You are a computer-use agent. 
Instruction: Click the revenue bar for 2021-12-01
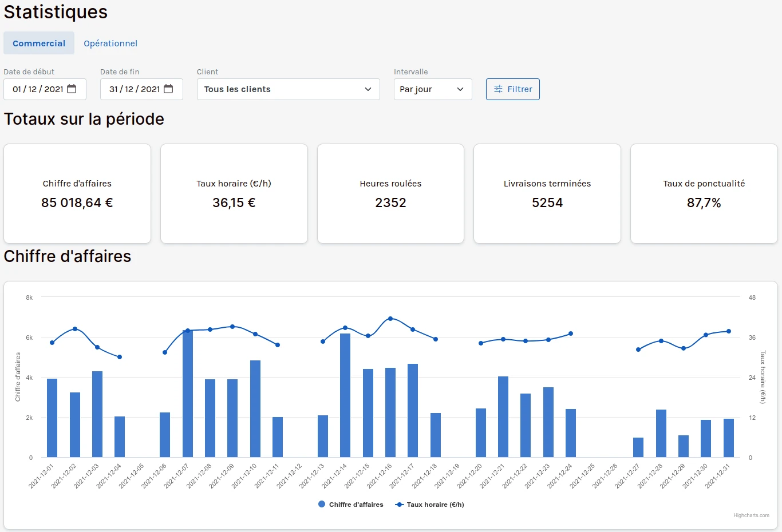coord(52,418)
